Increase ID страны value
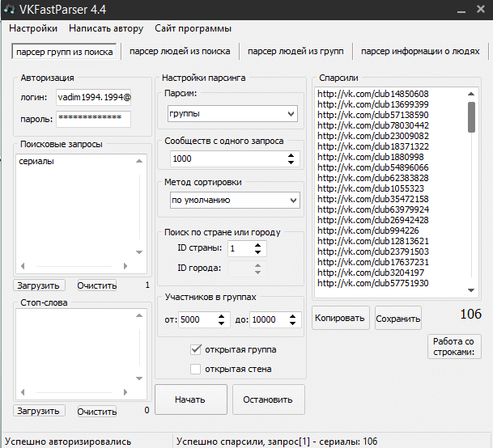Image resolution: width=493 pixels, height=448 pixels. 257,245
